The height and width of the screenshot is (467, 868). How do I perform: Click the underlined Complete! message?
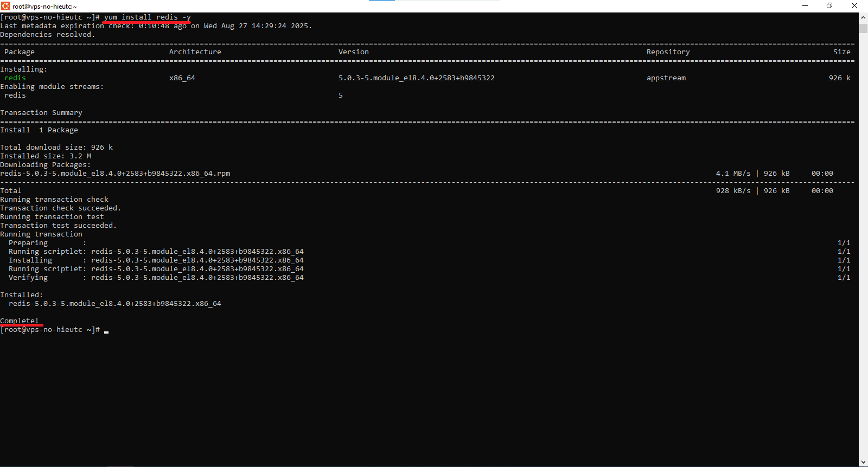pos(20,321)
